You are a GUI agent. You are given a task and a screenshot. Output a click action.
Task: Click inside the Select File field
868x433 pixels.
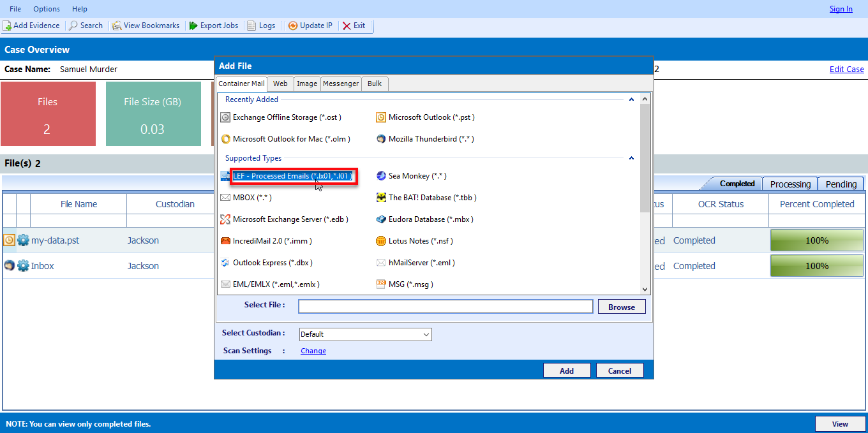pyautogui.click(x=445, y=306)
